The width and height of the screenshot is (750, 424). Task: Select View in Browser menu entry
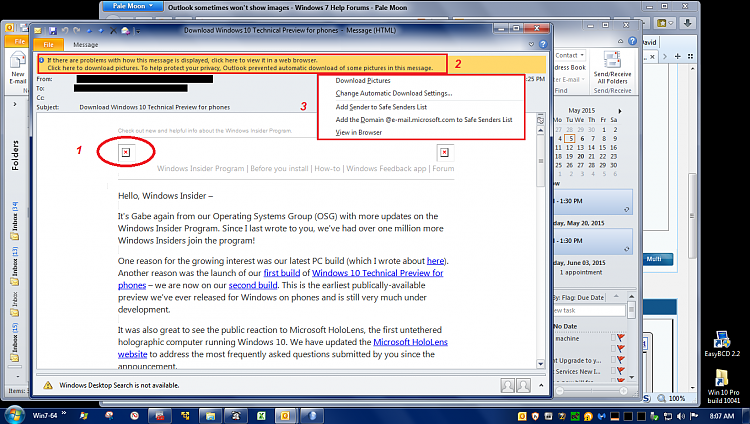pyautogui.click(x=359, y=133)
